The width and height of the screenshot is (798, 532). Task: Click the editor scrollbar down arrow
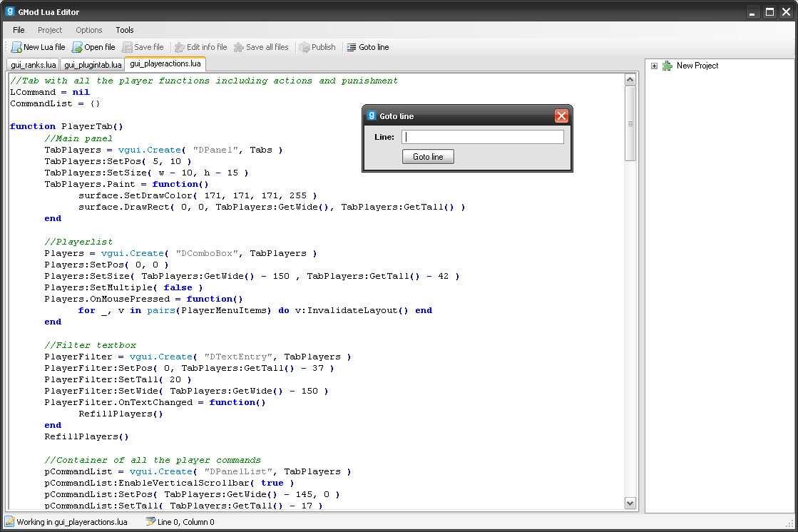[630, 503]
